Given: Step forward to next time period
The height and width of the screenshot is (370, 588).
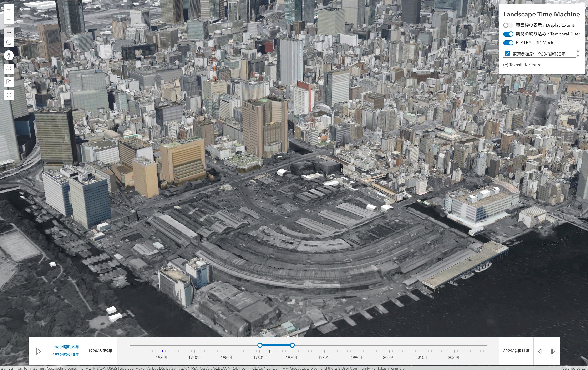Looking at the screenshot, I should pyautogui.click(x=553, y=351).
